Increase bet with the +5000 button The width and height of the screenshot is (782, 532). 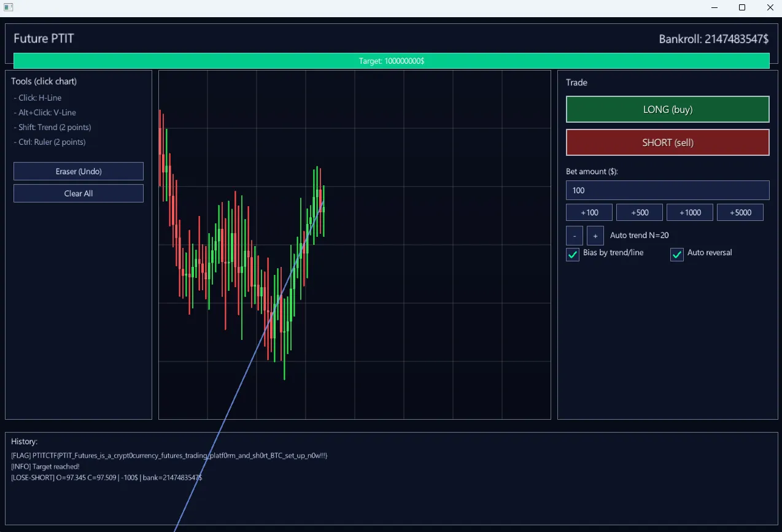(x=740, y=212)
